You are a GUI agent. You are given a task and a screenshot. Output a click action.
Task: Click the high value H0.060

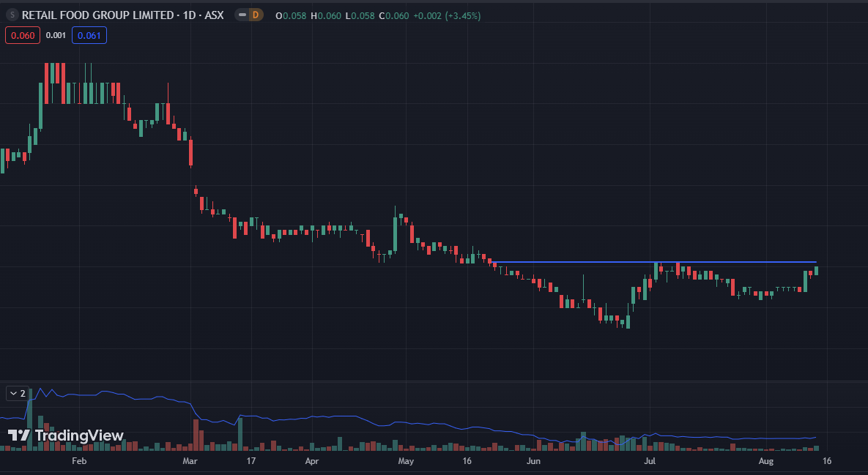tap(326, 15)
